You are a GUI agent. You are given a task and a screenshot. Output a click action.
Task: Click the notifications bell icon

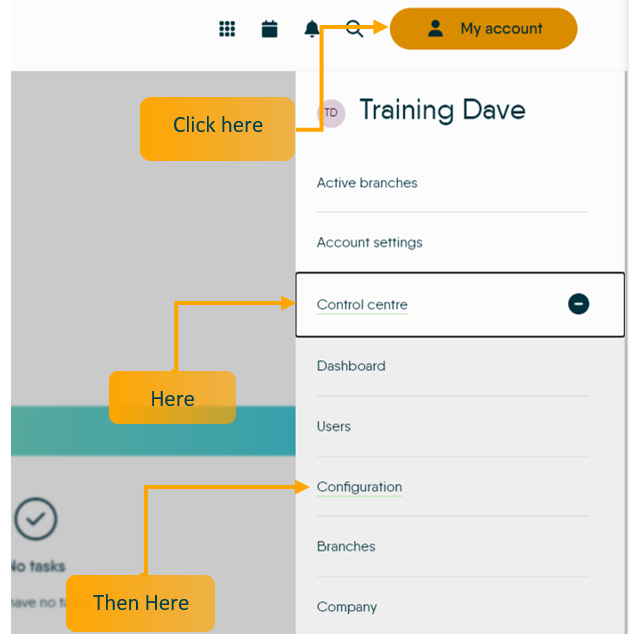click(311, 29)
